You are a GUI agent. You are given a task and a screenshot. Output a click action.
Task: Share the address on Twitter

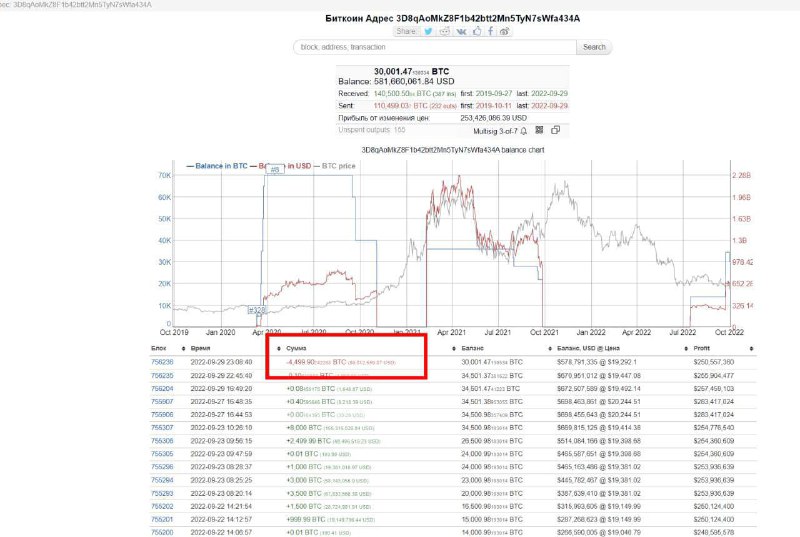click(428, 32)
